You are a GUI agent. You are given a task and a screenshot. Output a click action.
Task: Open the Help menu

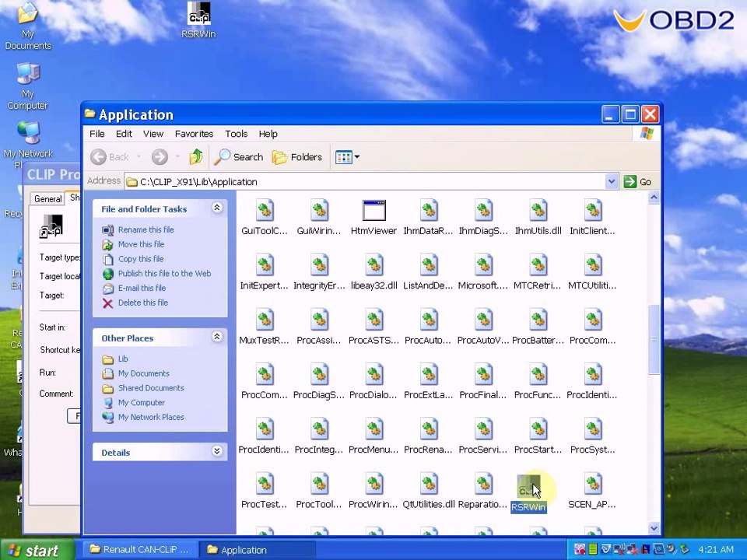(268, 134)
